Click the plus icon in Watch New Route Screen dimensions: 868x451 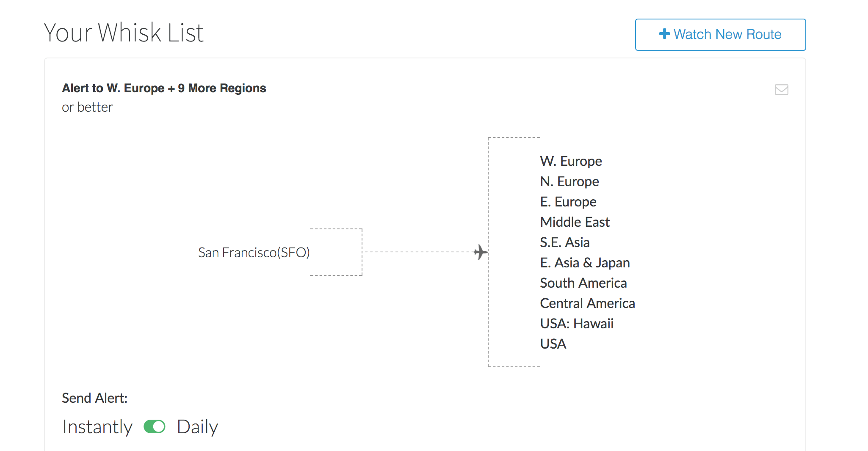[x=664, y=34]
